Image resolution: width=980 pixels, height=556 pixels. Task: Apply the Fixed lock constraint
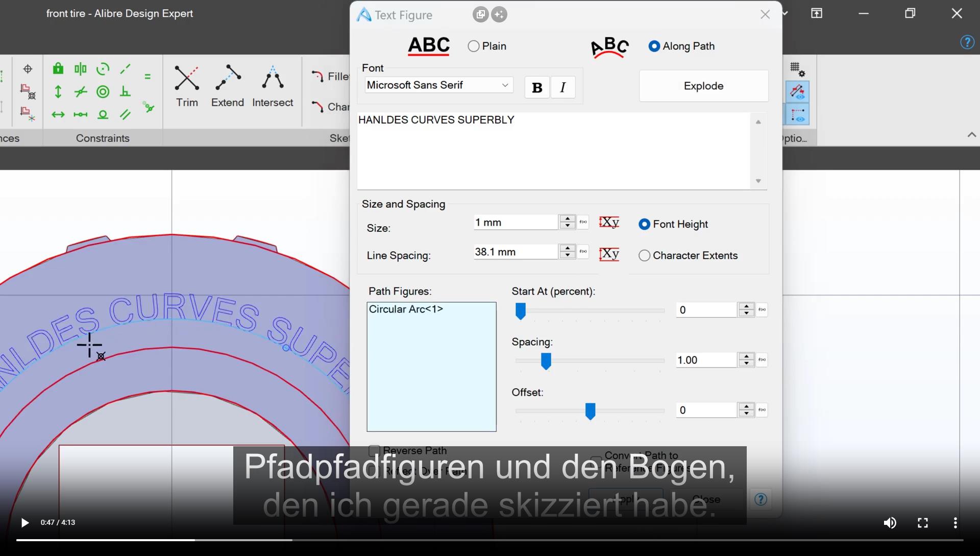click(x=58, y=68)
